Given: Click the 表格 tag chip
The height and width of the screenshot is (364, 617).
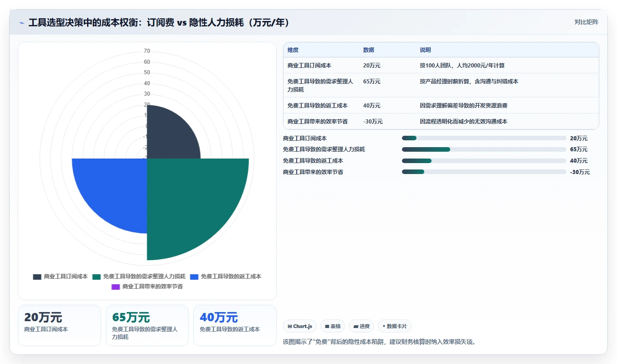Looking at the screenshot, I should (333, 326).
